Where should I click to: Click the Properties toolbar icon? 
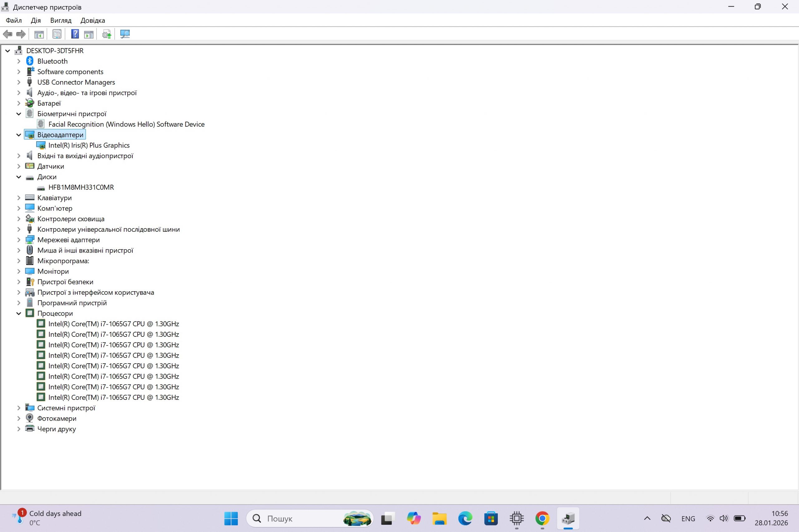tap(57, 34)
